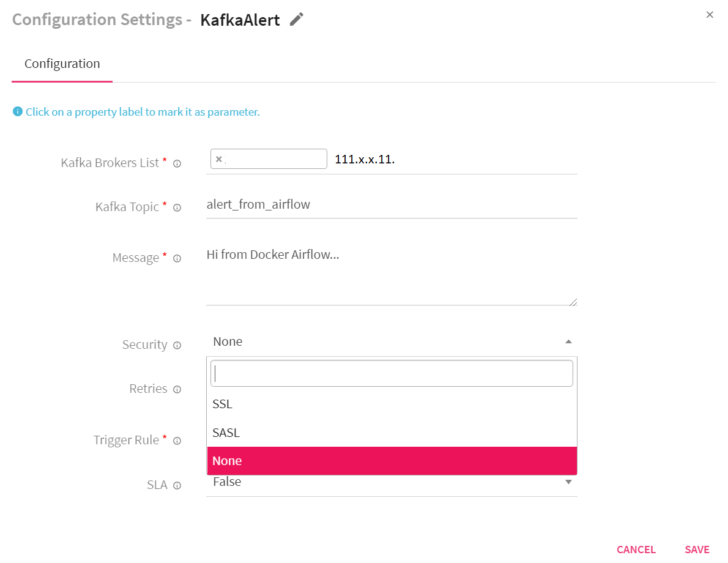Click the pencil icon to rename KafkaAlert
Viewport: 728px width, 563px height.
click(297, 20)
